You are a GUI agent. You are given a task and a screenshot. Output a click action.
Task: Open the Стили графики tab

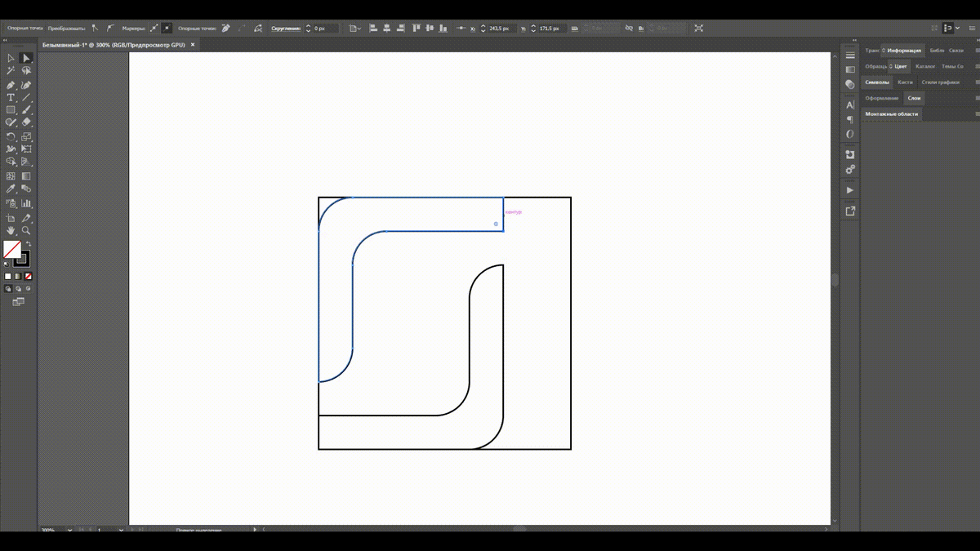click(940, 82)
